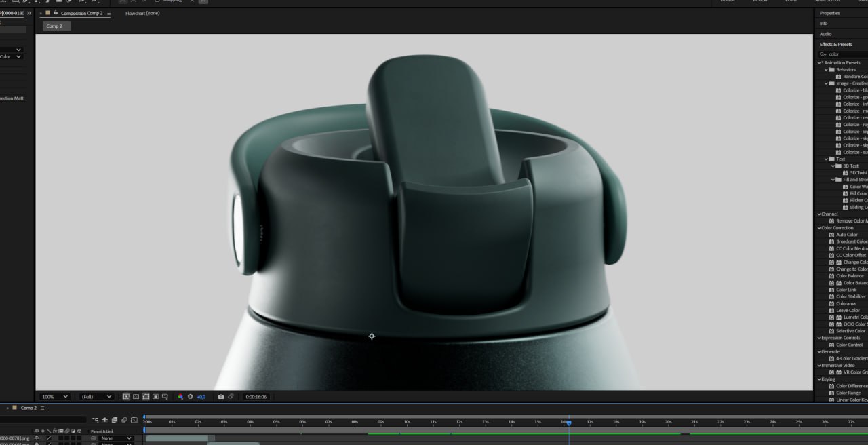Select the Leave Color effect
This screenshot has width=868, height=445.
(x=848, y=310)
